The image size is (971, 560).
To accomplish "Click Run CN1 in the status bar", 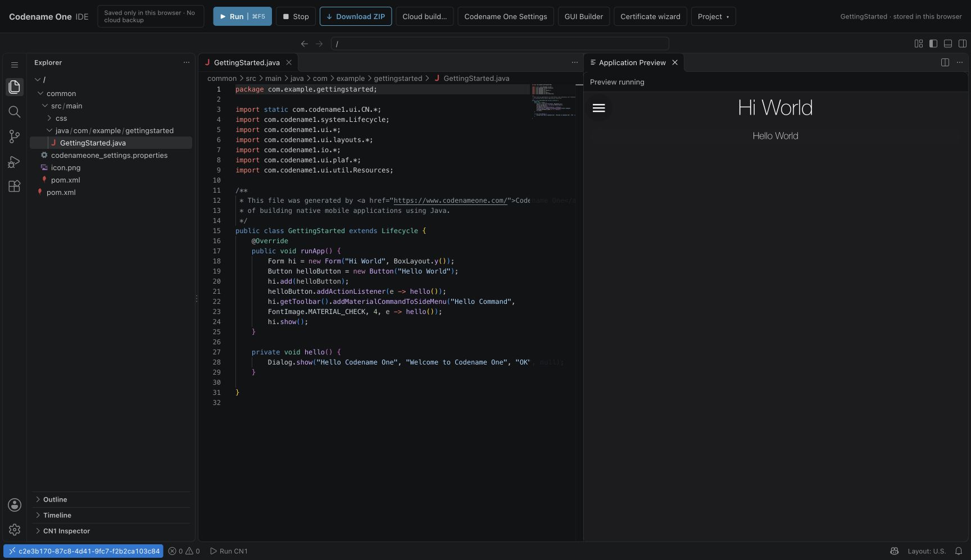I will [229, 551].
